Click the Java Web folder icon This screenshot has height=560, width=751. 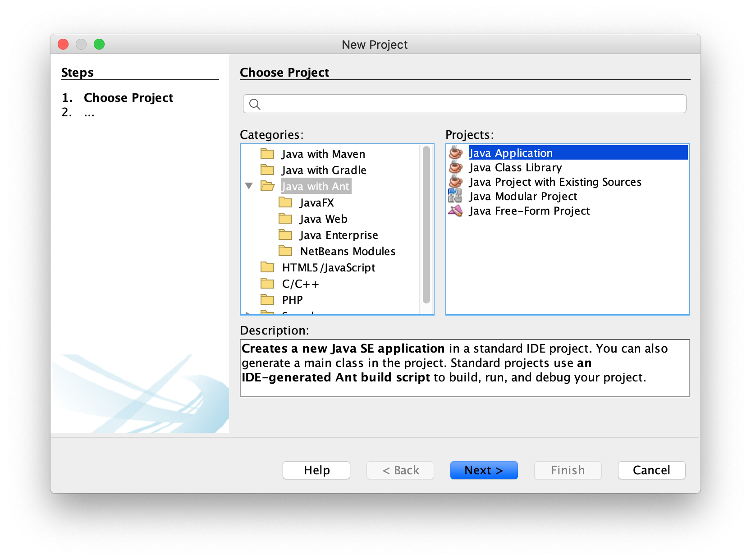tap(285, 219)
